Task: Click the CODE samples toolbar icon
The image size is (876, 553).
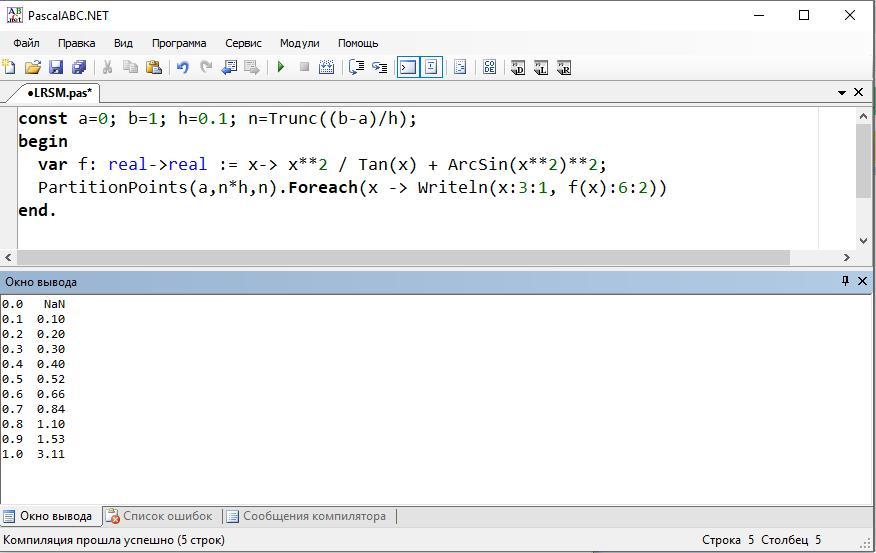Action: click(x=489, y=68)
